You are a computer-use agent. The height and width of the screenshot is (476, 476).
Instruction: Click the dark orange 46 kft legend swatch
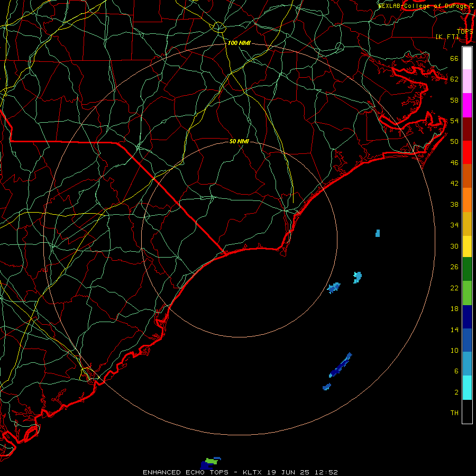coord(467,176)
